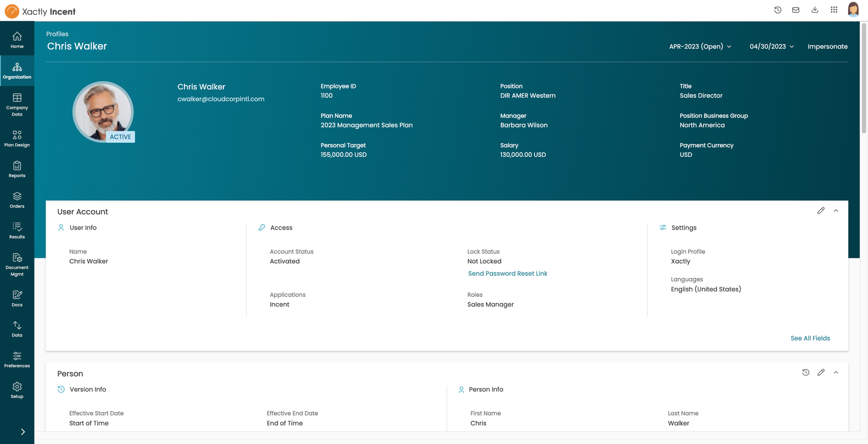Open the mail inbox icon

(796, 10)
